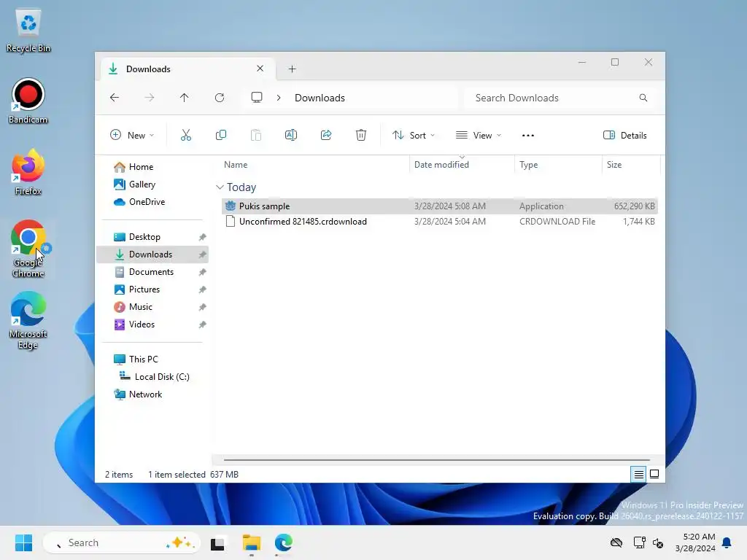Click the Rename icon in toolbar

point(291,135)
